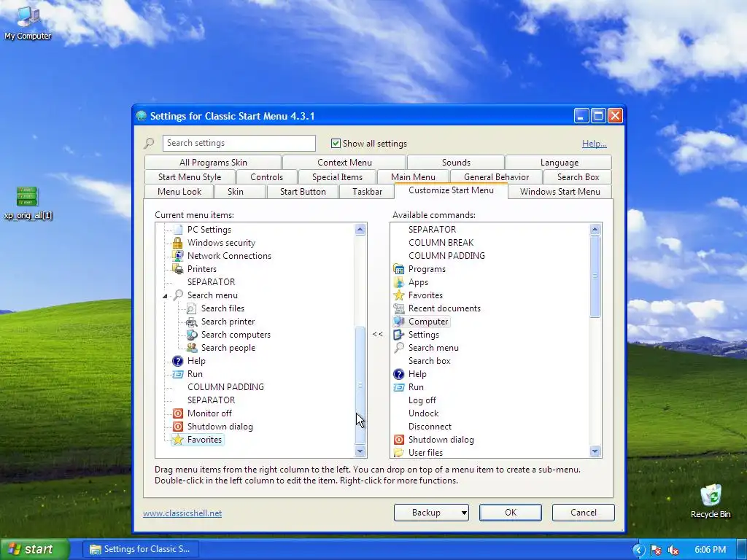This screenshot has height=560, width=747.
Task: Collapse the Search menu tree node
Action: tap(165, 296)
